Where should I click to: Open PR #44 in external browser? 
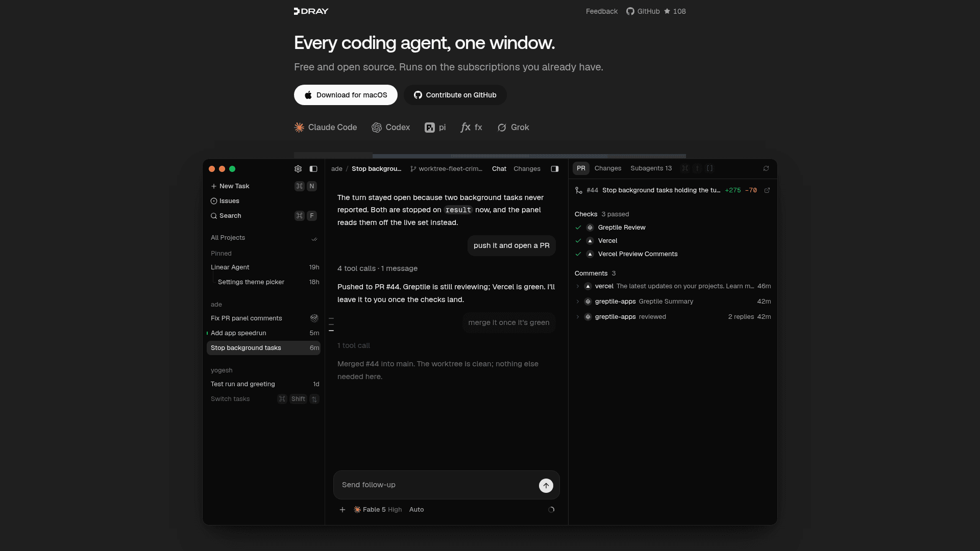(767, 190)
